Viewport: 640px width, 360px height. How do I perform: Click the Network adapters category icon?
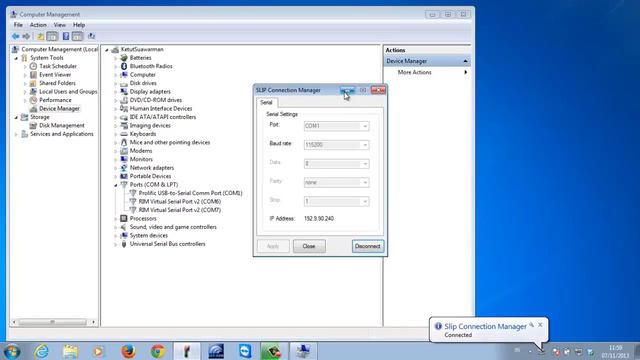tap(124, 168)
